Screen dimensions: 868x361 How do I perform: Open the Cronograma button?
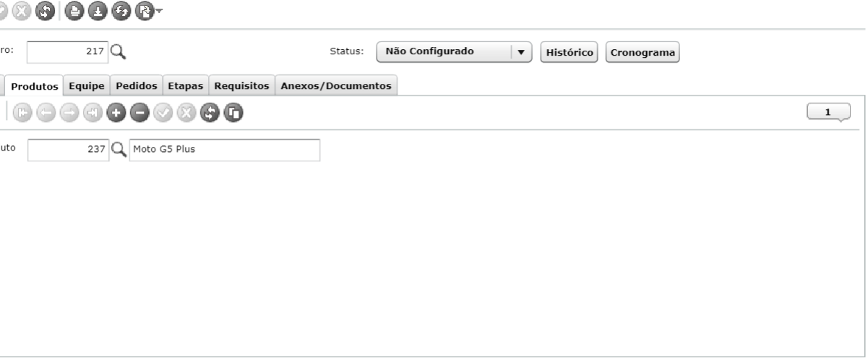642,52
